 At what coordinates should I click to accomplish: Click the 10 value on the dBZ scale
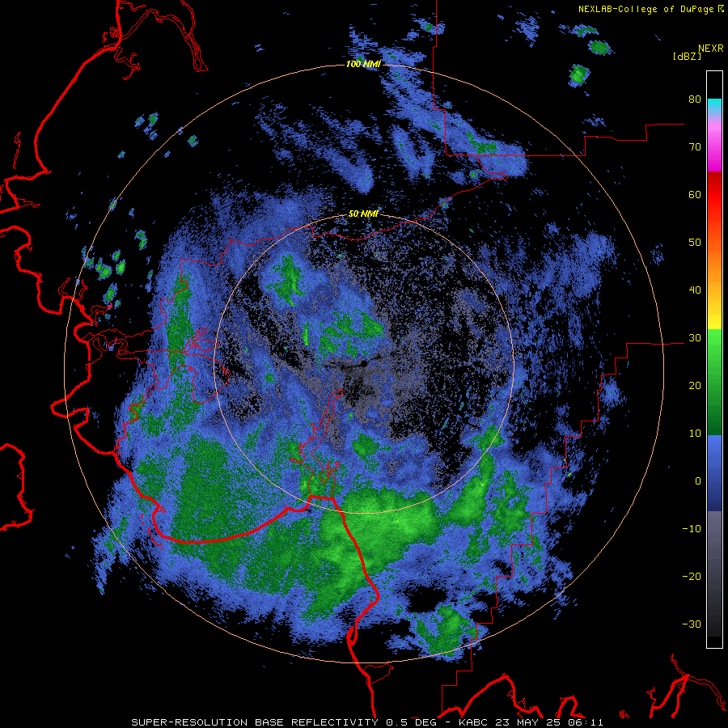[x=695, y=434]
